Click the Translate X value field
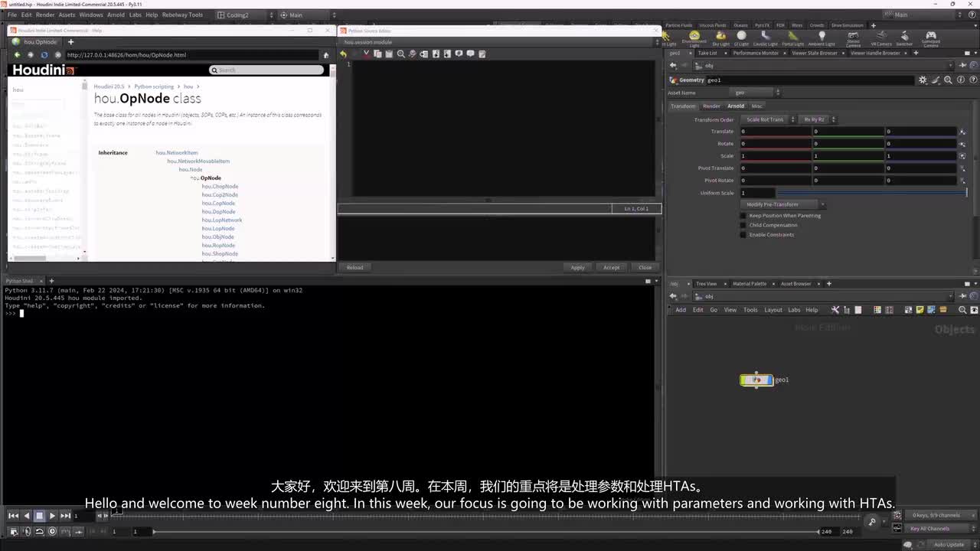The width and height of the screenshot is (980, 551). tap(775, 132)
